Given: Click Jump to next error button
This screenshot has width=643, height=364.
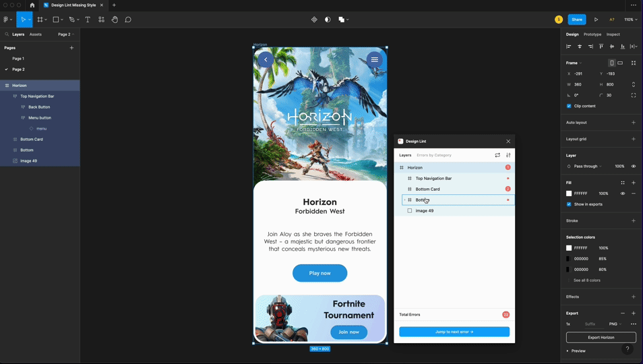Looking at the screenshot, I should (x=454, y=332).
